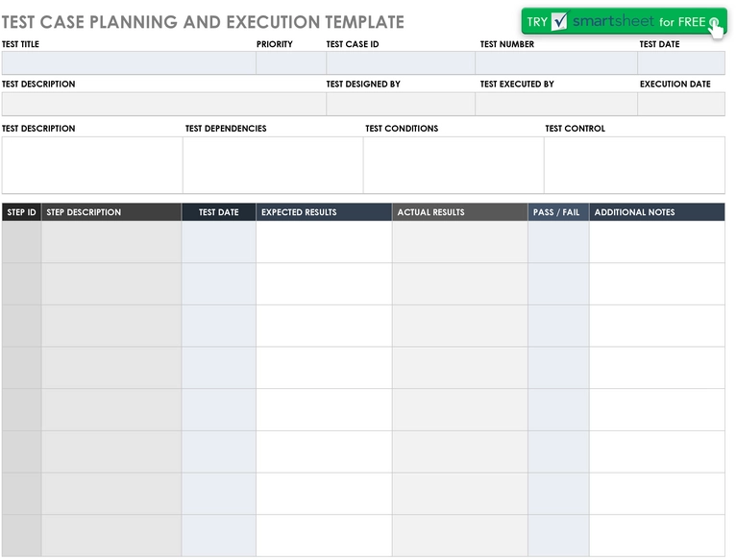Click the EXPECTED RESULTS column header
This screenshot has height=560, width=736.
pyautogui.click(x=324, y=212)
